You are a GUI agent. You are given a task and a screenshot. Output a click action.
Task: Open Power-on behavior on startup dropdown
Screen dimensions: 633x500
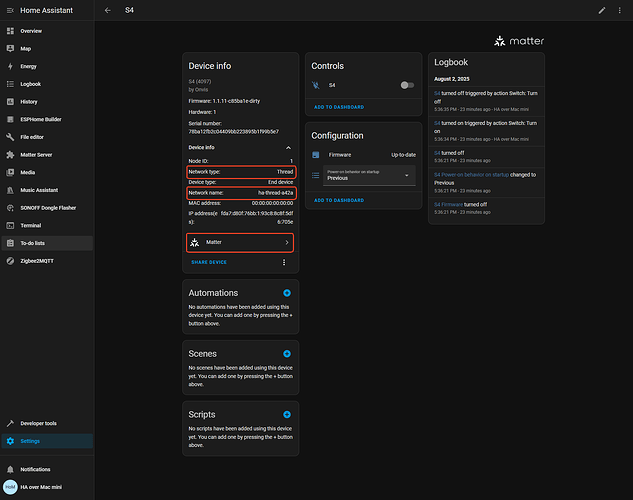point(369,176)
